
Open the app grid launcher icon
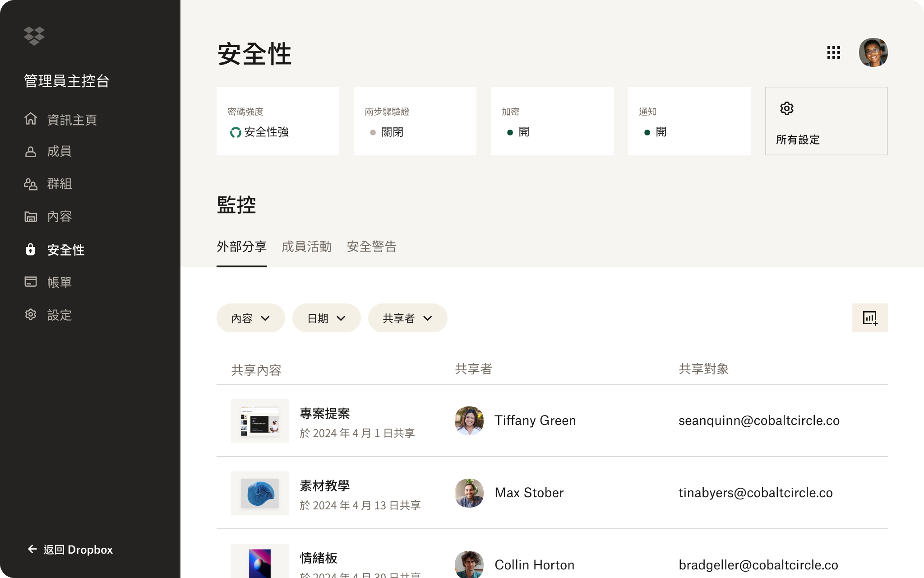point(834,52)
